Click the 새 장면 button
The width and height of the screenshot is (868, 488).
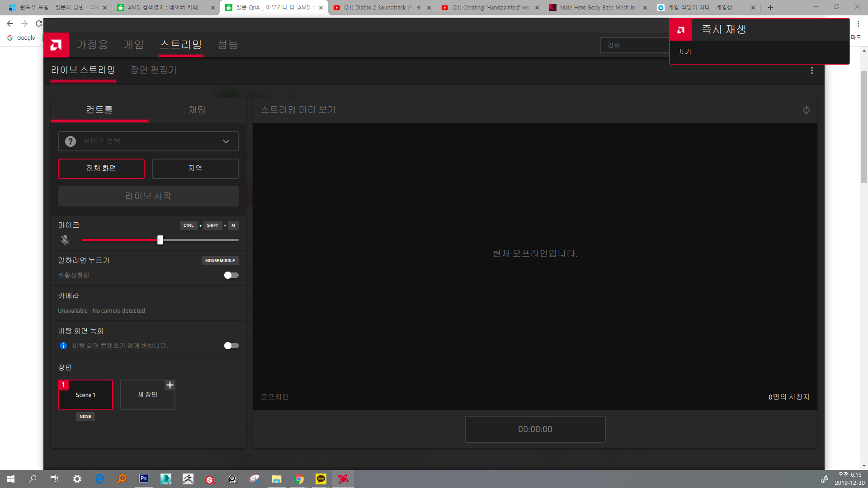(148, 395)
